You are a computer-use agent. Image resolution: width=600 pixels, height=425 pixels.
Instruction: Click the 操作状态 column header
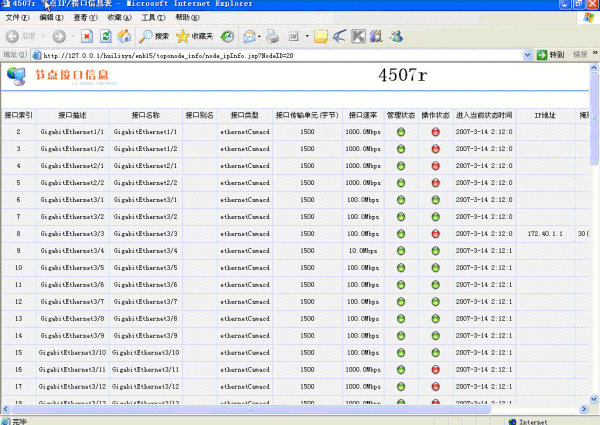(x=435, y=115)
